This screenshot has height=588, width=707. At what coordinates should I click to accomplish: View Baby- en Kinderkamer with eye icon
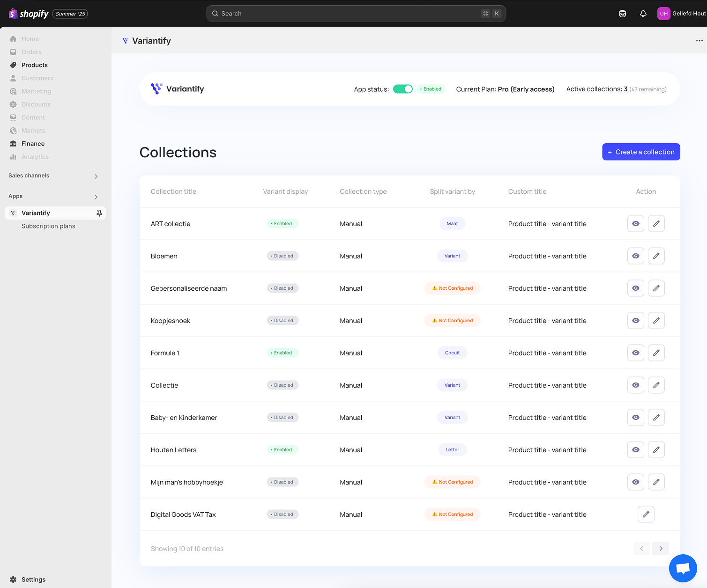tap(636, 418)
